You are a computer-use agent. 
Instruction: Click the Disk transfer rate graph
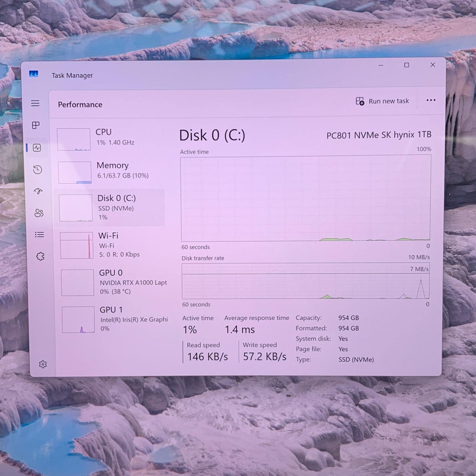coord(306,281)
